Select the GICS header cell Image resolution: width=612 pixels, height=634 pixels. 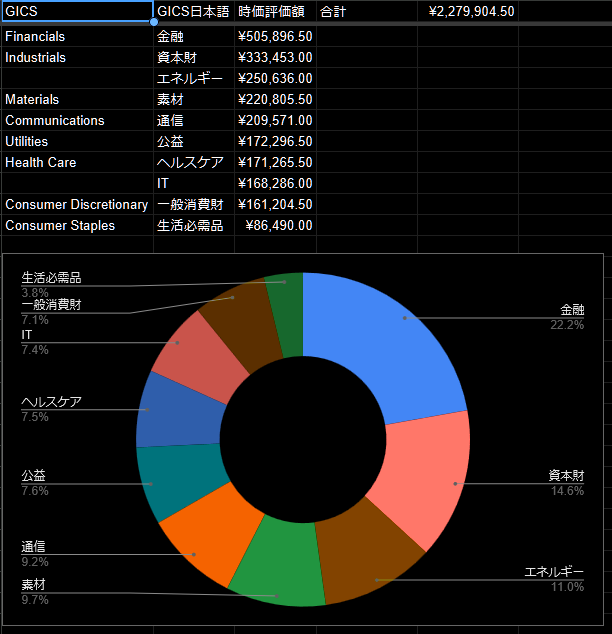coord(76,11)
